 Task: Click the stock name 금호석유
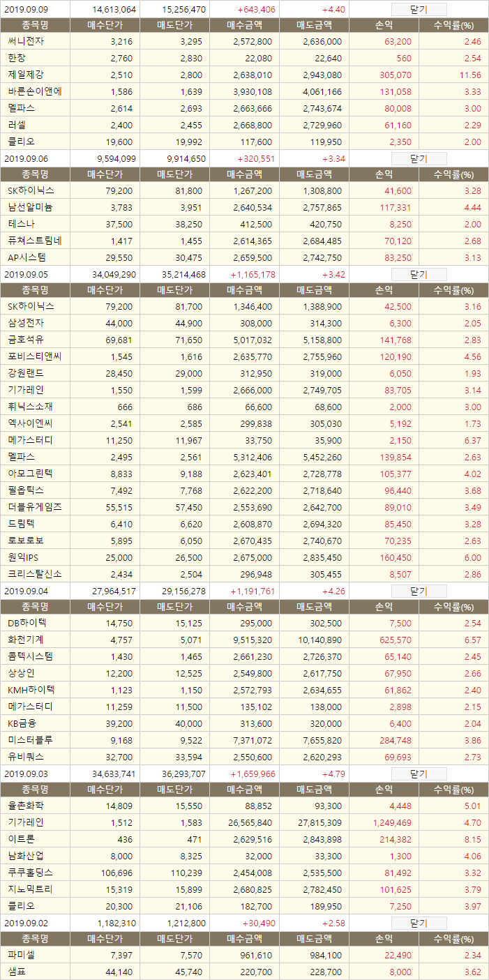point(26,340)
